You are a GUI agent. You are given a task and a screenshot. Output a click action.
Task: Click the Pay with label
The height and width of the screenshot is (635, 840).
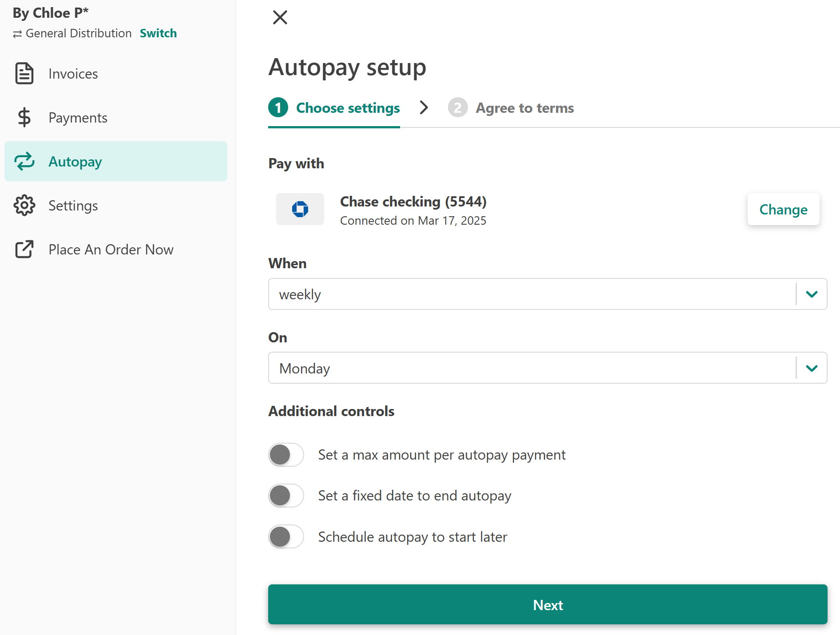(x=296, y=163)
